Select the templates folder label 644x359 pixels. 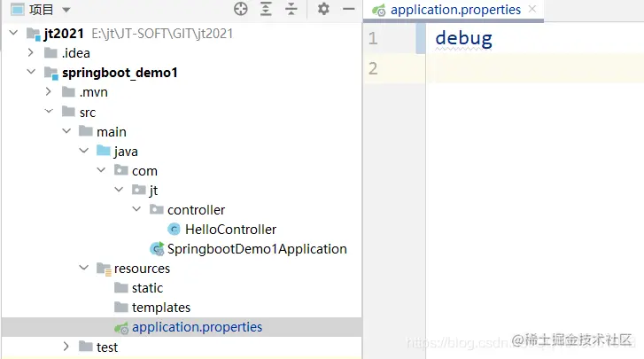point(161,308)
